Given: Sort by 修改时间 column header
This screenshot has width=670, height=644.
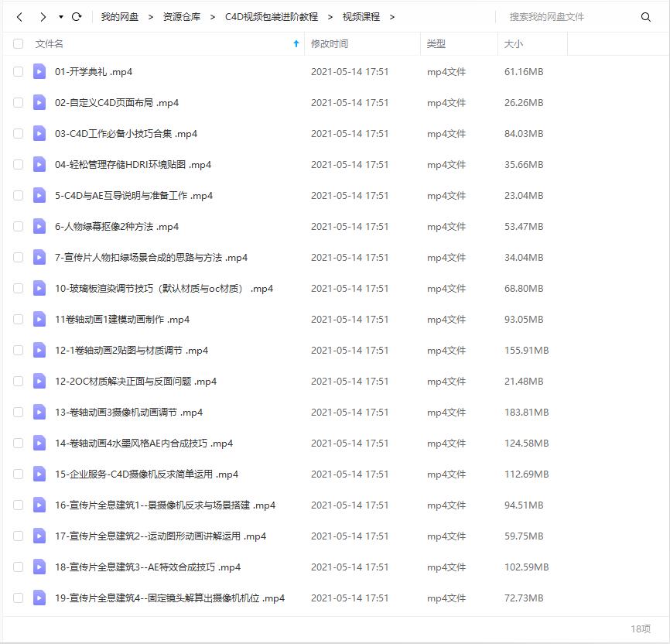Looking at the screenshot, I should point(330,43).
